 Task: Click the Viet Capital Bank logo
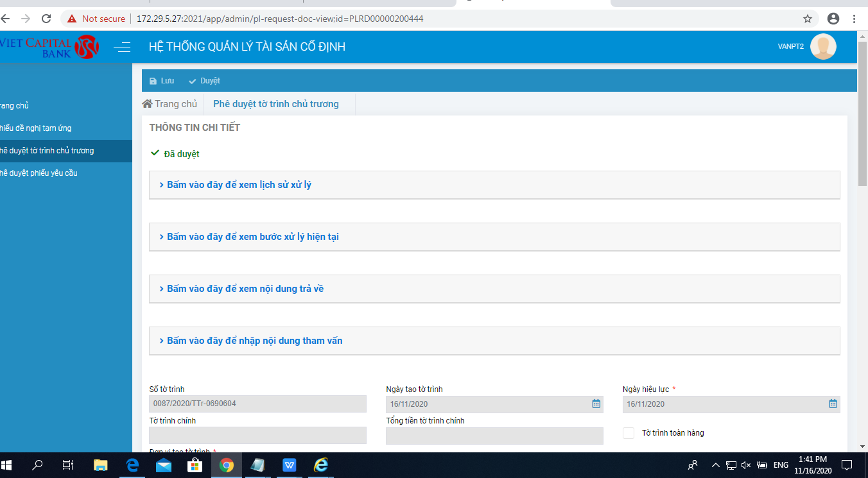click(x=49, y=47)
